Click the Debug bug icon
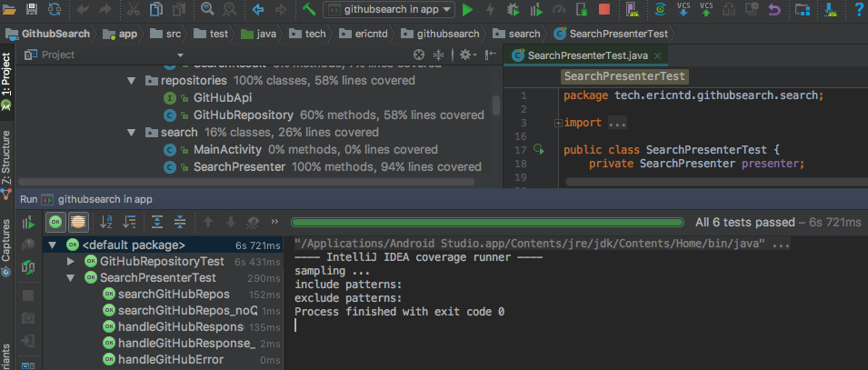This screenshot has height=370, width=868. click(514, 9)
